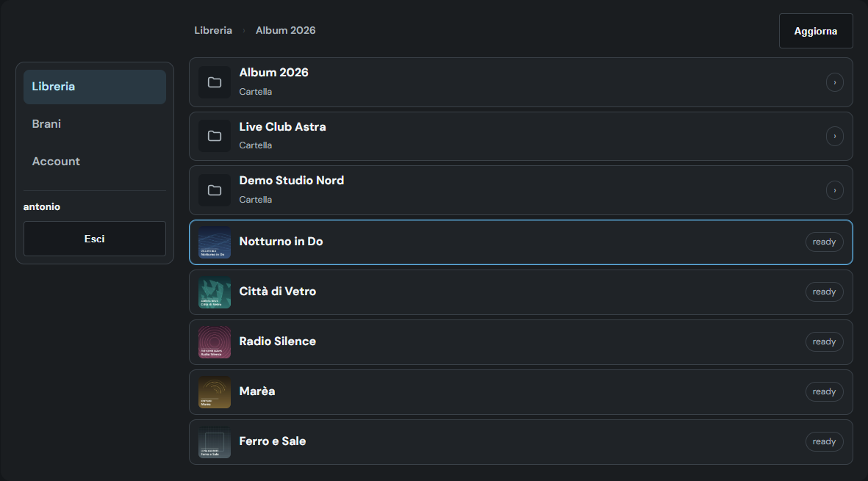Click Cartella label under Demo Studio Nord
Viewport: 868px width, 481px height.
(x=255, y=200)
